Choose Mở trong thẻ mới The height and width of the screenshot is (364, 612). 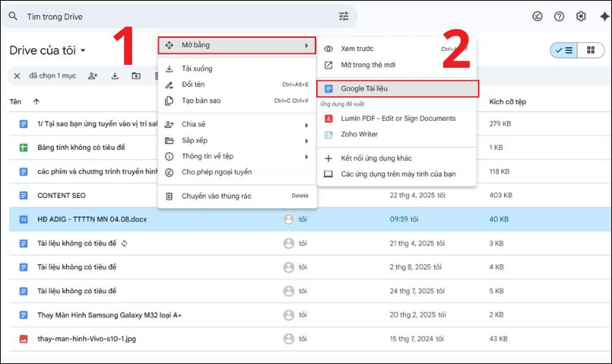[396, 65]
